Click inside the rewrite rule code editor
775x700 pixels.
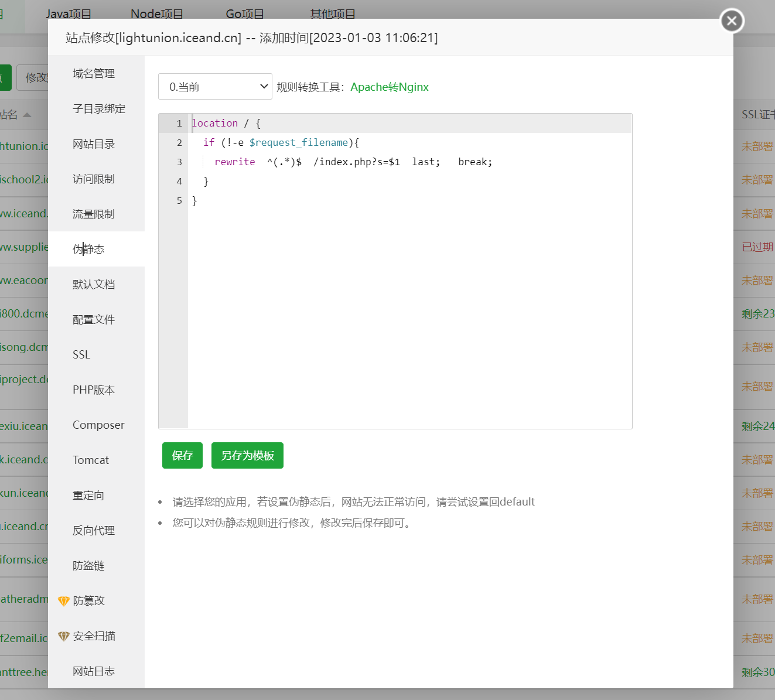410,293
